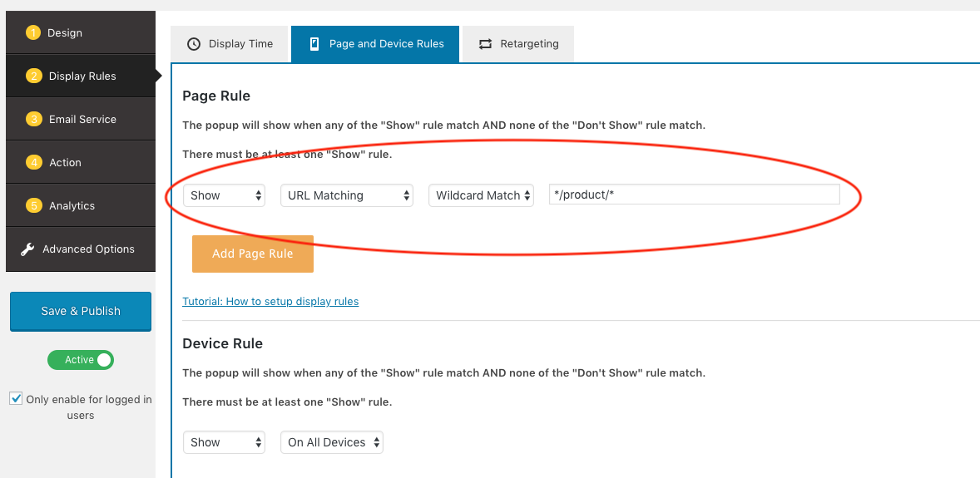Click the device icon on Page and Device Rules
This screenshot has width=980, height=478.
(314, 44)
